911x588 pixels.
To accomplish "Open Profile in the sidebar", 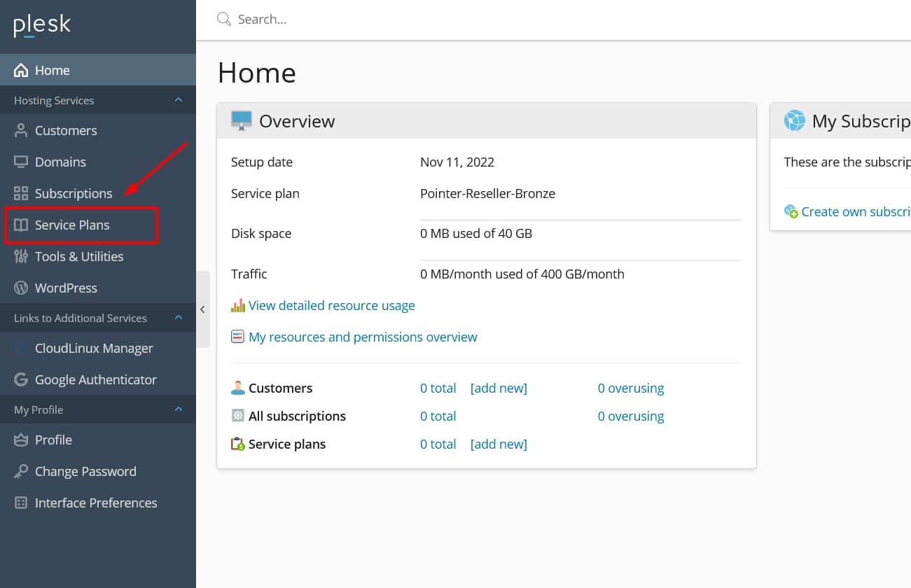I will click(x=98, y=440).
